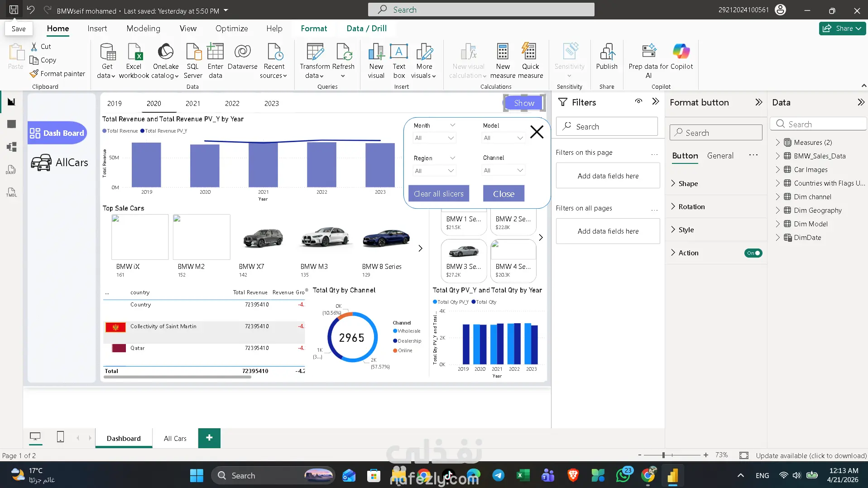Expand the BMW_Sales_Data table
868x488 pixels.
coord(777,156)
